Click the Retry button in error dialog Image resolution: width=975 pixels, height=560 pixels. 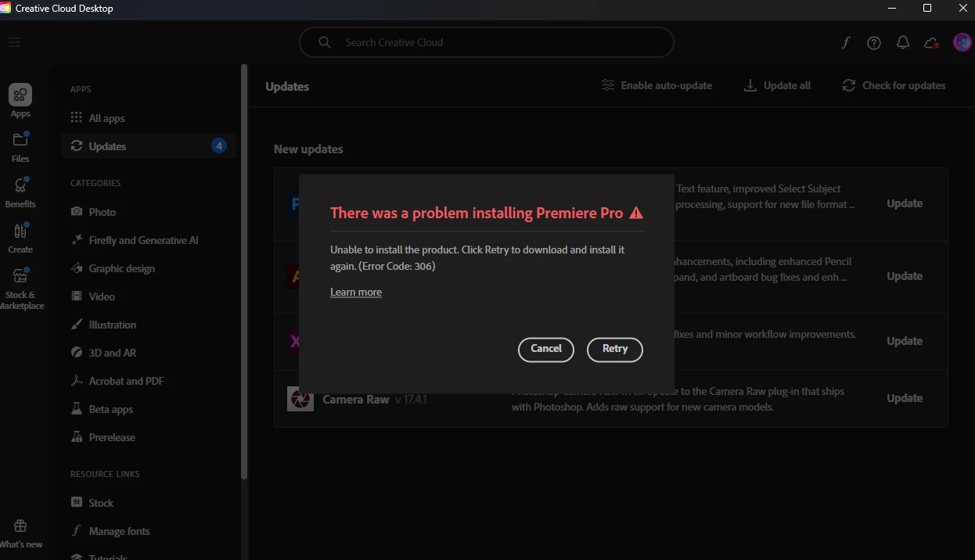(x=614, y=350)
